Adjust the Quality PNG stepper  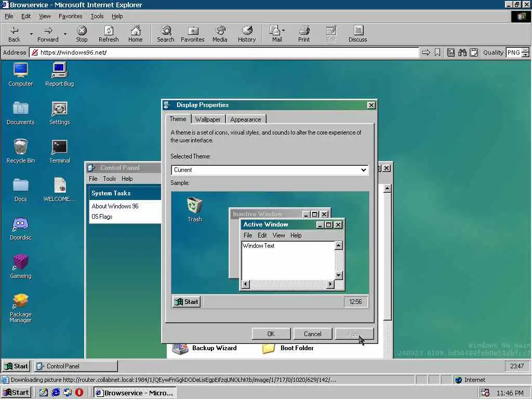click(525, 52)
